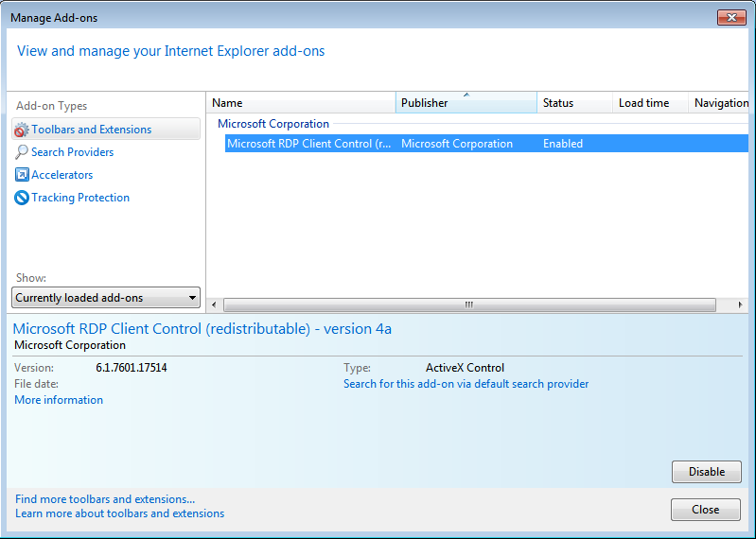Screen dimensions: 756x539
Task: Open Find more toolbars and extensions link
Action: point(105,499)
